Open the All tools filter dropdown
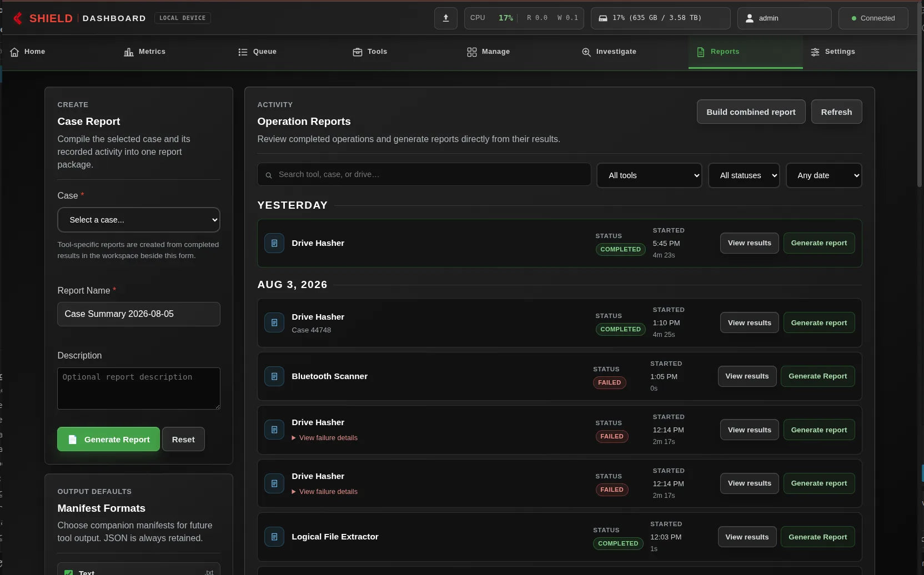Viewport: 924px width, 575px height. click(649, 175)
